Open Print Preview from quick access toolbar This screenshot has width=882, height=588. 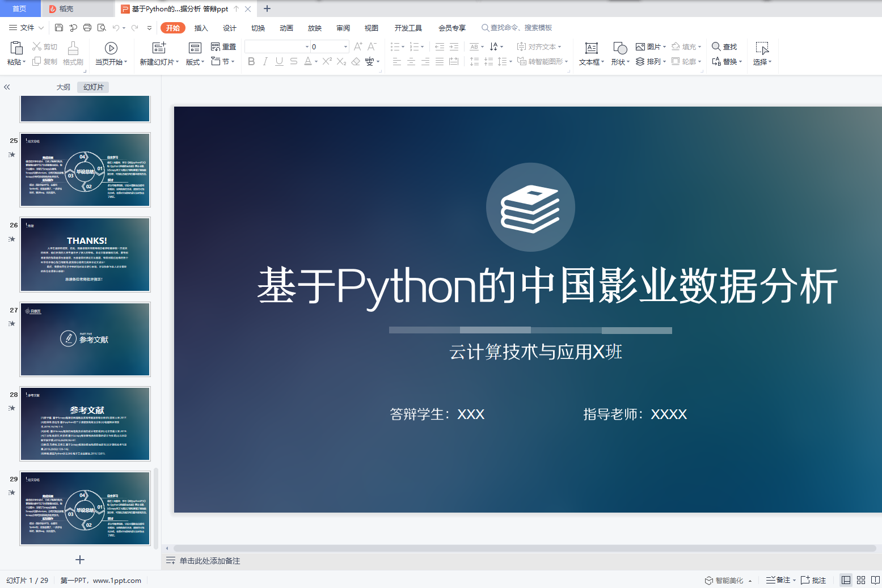[x=102, y=28]
